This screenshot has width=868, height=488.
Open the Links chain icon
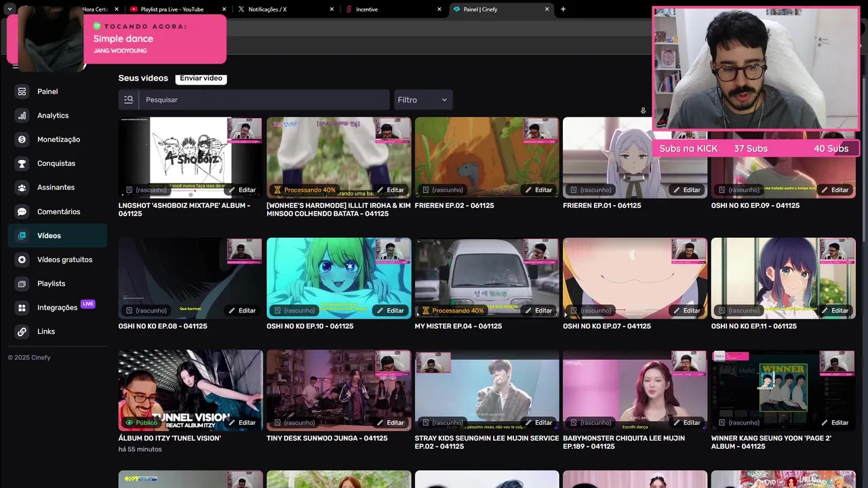22,331
